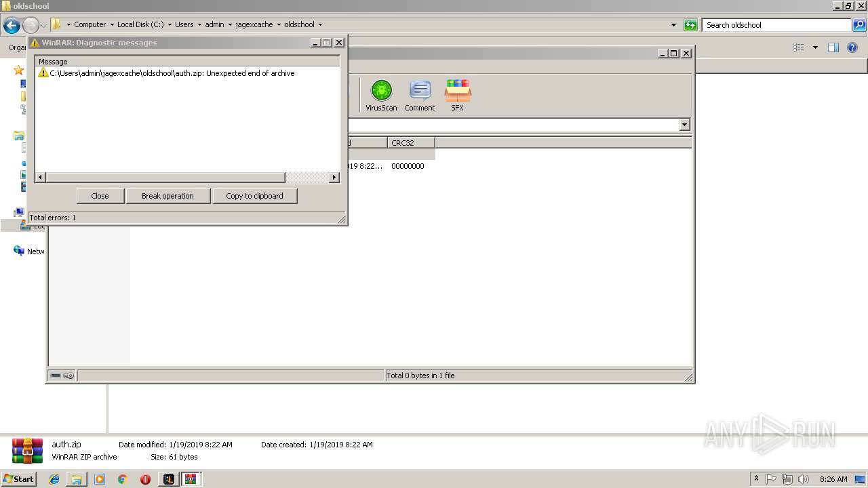Viewport: 868px width, 488px height.
Task: Open Windows Explorer taskbar icon
Action: [77, 479]
